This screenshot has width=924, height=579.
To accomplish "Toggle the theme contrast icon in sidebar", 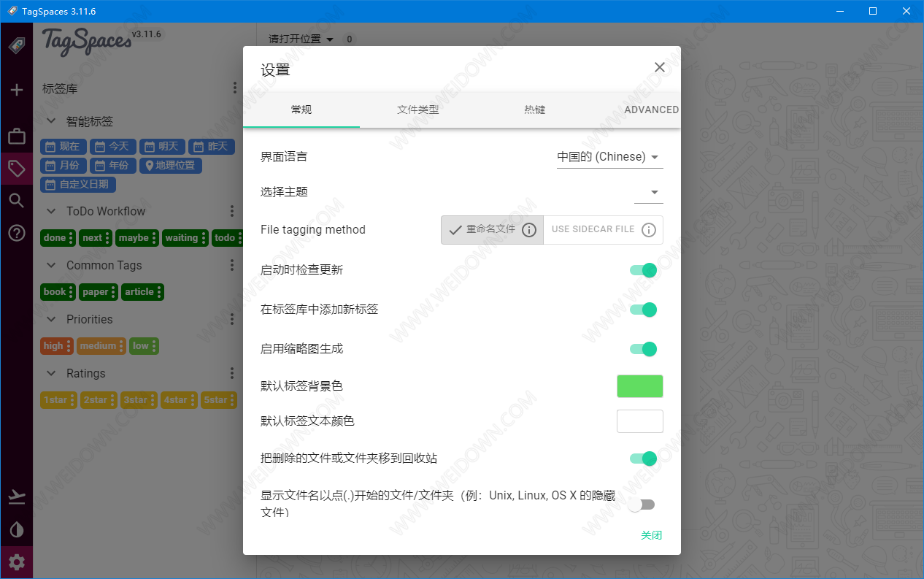I will [x=16, y=529].
